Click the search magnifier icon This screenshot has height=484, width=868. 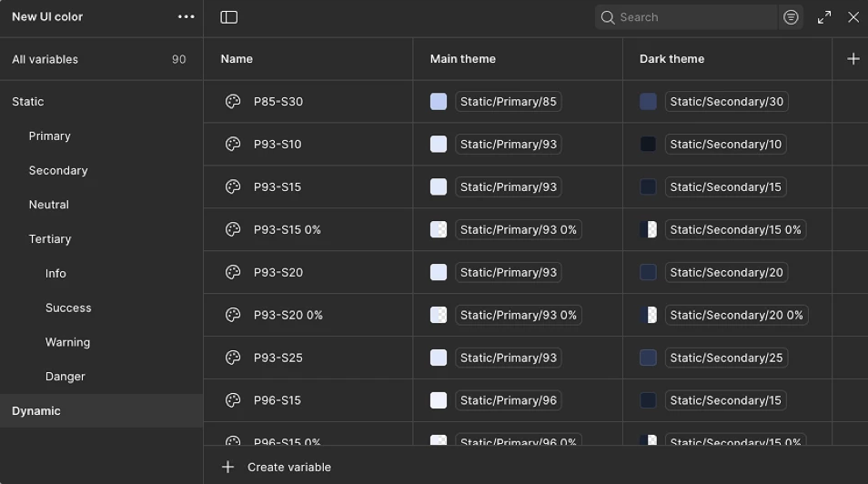(x=608, y=17)
